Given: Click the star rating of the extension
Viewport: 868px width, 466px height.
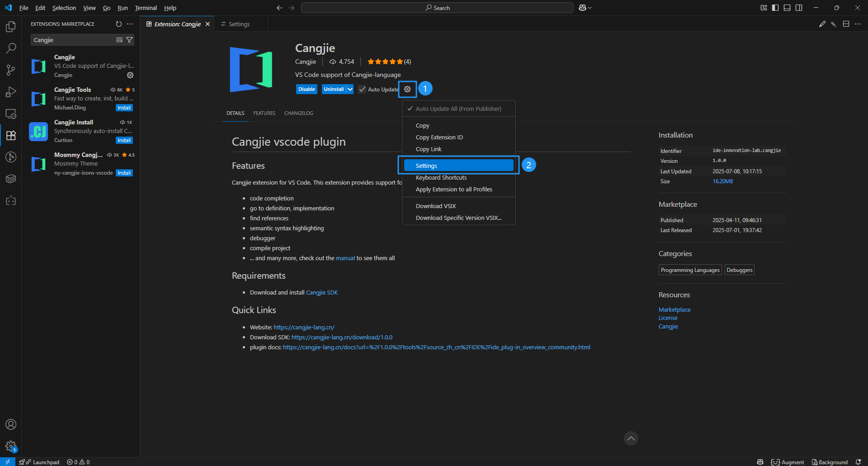Looking at the screenshot, I should point(389,62).
